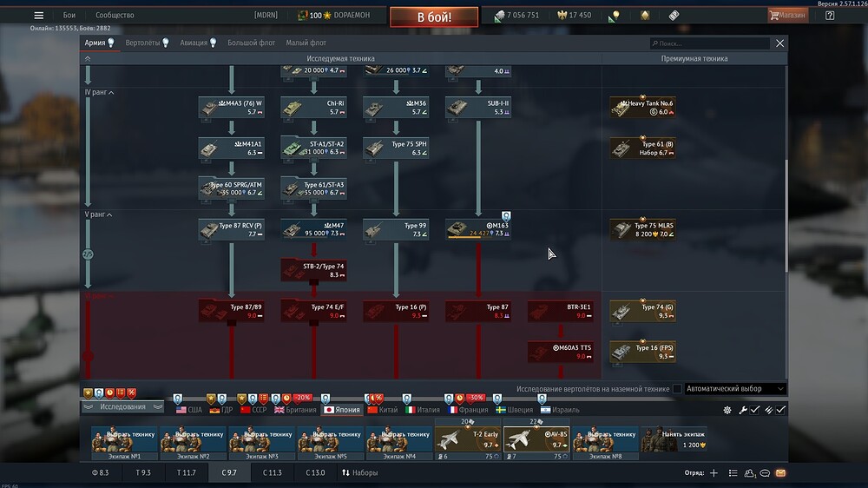Select the M60A3 TTS vehicle card
This screenshot has width=868, height=488.
click(561, 352)
